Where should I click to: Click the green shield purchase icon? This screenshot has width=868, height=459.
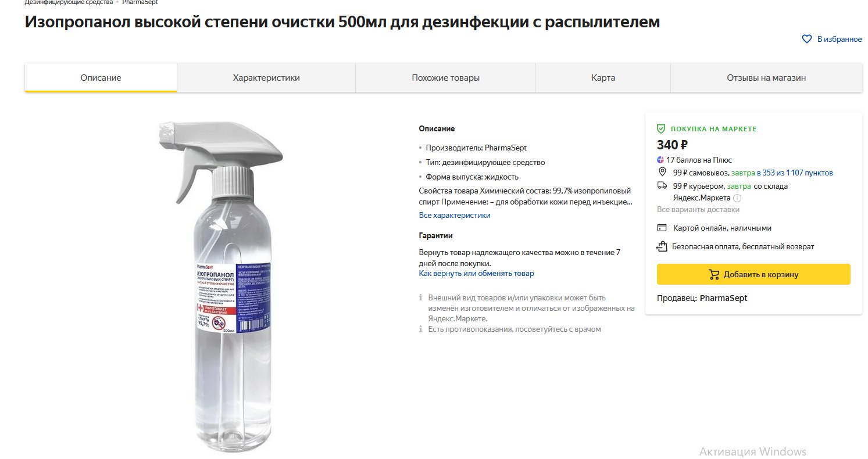pos(661,128)
